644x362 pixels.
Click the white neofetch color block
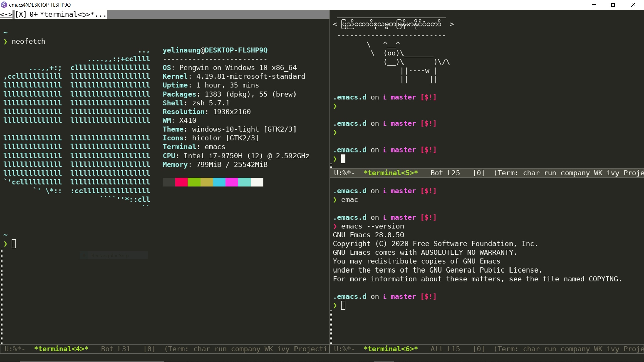pos(257,182)
